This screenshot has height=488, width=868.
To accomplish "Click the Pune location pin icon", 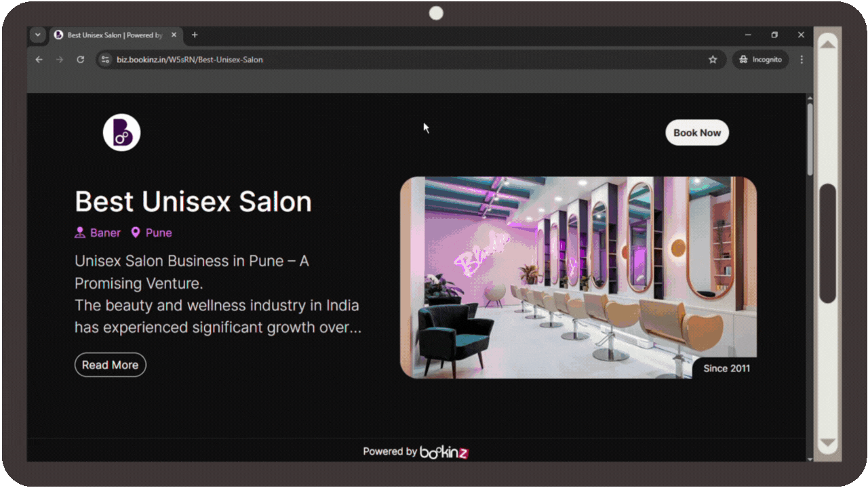I will [136, 232].
